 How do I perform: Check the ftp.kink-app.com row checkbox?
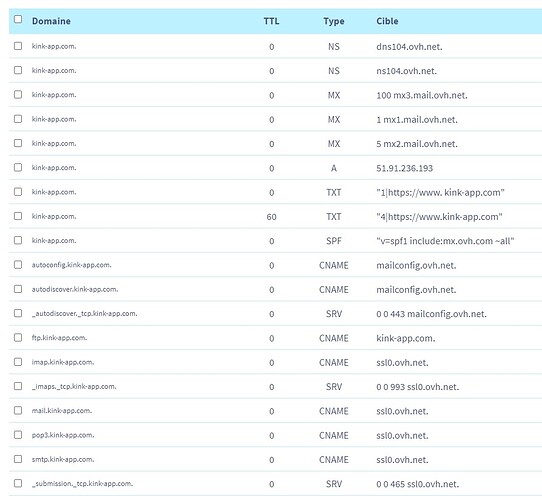[18, 337]
